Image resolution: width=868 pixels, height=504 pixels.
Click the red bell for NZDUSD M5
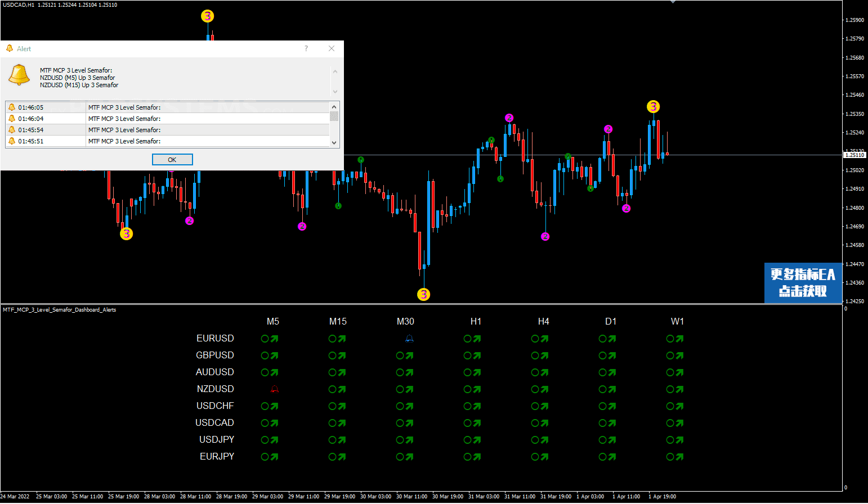coord(275,389)
